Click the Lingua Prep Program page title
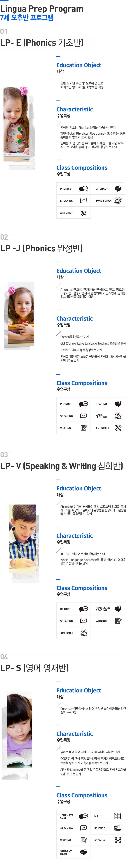The image size is (126, 868). (42, 9)
